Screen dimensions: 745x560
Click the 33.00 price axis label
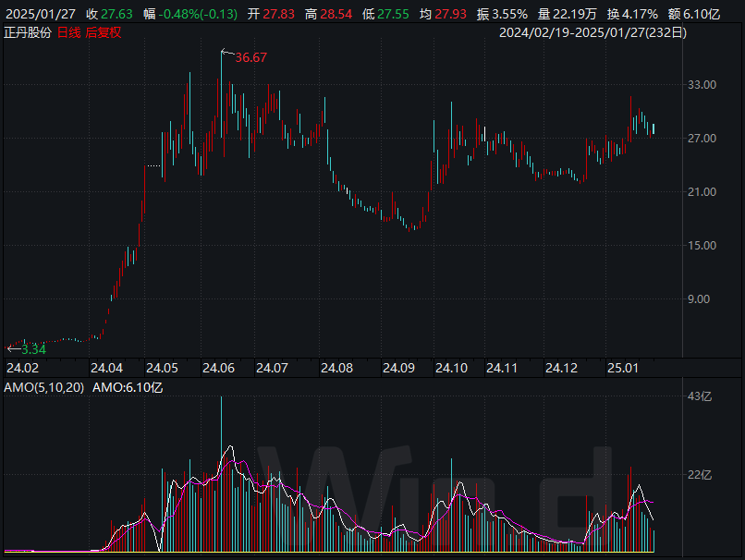tap(704, 85)
